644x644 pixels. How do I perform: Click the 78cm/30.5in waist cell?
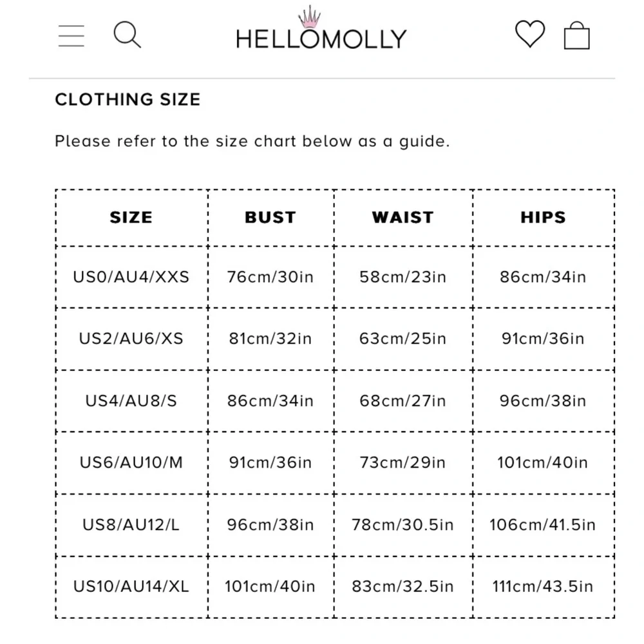[403, 525]
